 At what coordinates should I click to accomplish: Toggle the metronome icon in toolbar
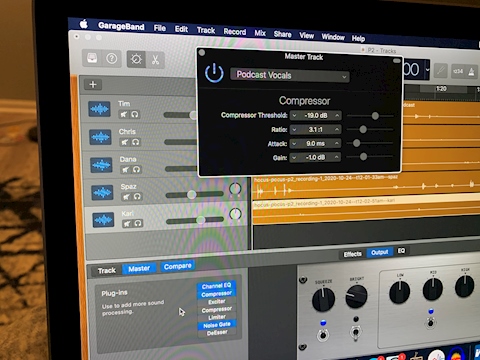tap(471, 71)
